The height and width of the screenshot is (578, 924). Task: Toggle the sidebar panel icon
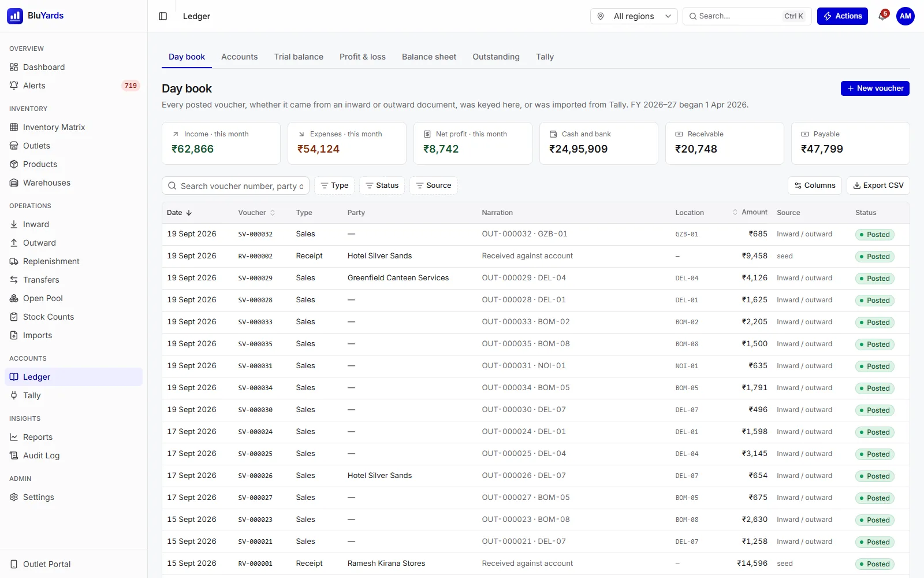coord(163,16)
